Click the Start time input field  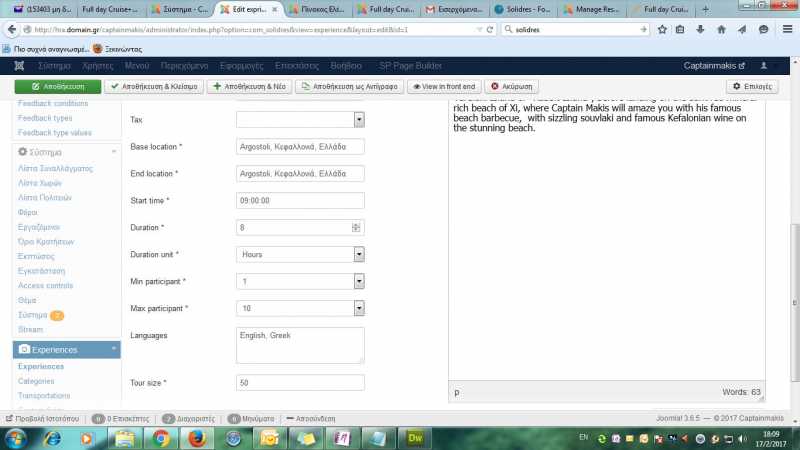[x=300, y=200]
